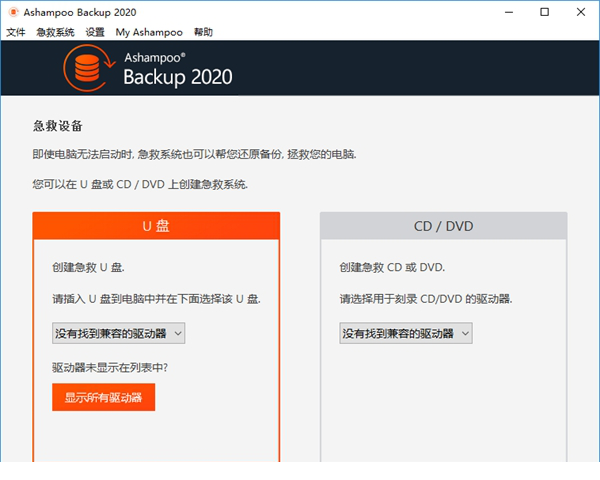Image resolution: width=600 pixels, height=480 pixels.
Task: Click text 创建急救 CD 或 DVD.
Action: coord(392,267)
